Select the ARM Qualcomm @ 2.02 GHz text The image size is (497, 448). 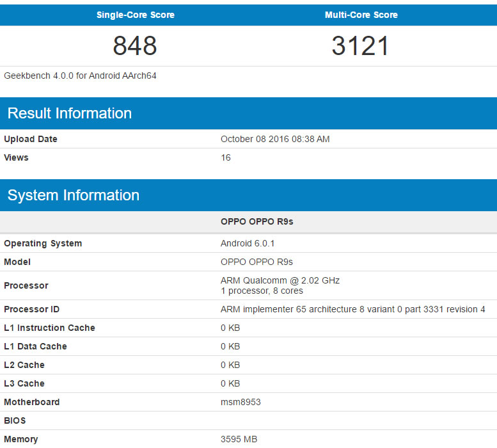tap(280, 280)
